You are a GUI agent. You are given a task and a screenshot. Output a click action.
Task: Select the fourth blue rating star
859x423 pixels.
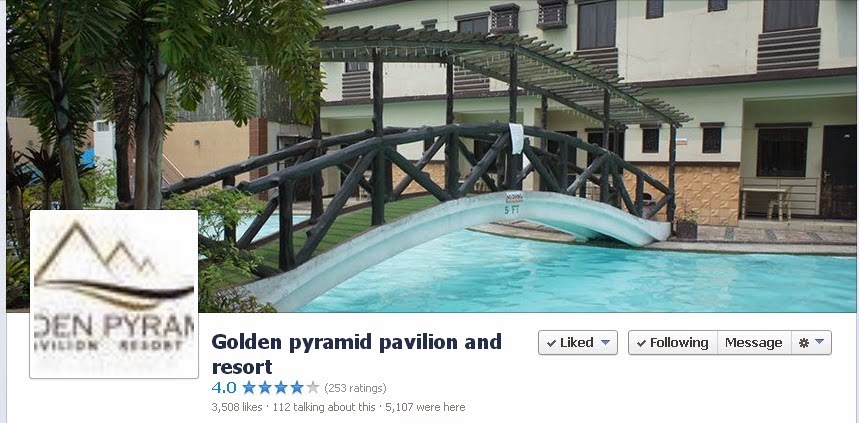(297, 388)
